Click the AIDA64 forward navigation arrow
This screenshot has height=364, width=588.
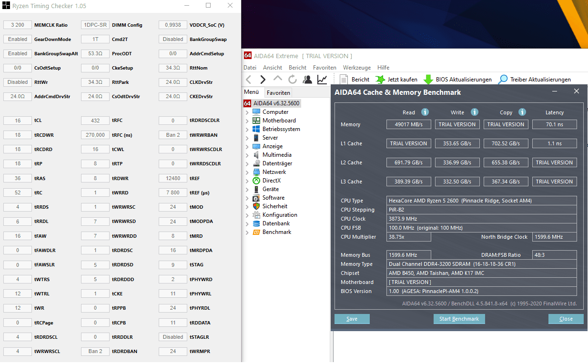pos(263,79)
